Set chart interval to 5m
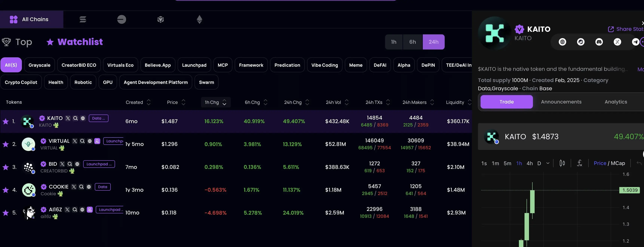The width and height of the screenshot is (644, 247). pyautogui.click(x=507, y=163)
